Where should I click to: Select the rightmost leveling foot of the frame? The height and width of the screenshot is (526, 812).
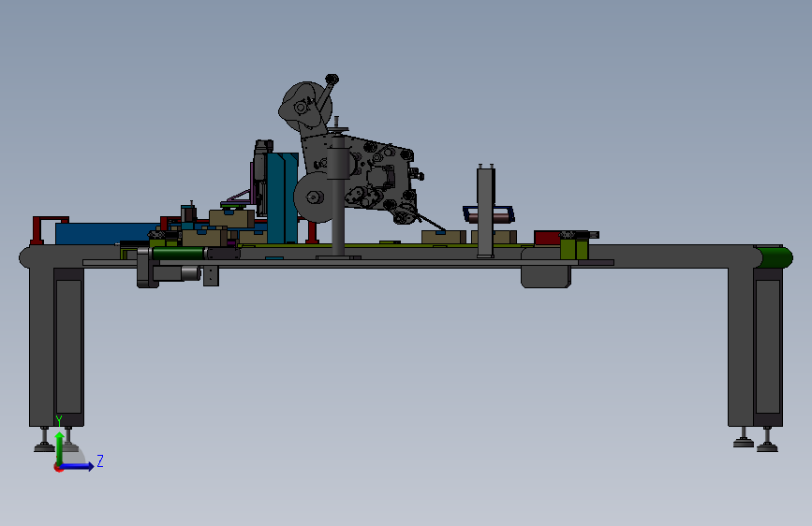[767, 441]
